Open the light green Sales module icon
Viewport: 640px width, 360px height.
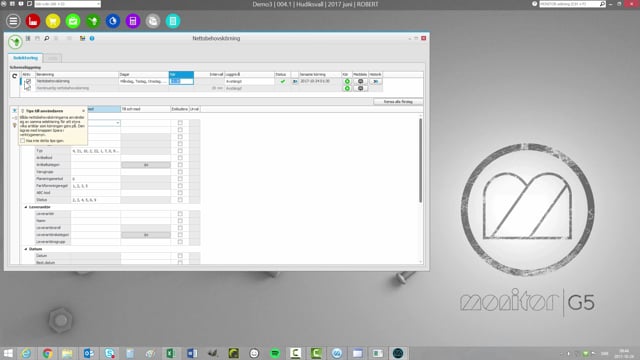[73, 21]
